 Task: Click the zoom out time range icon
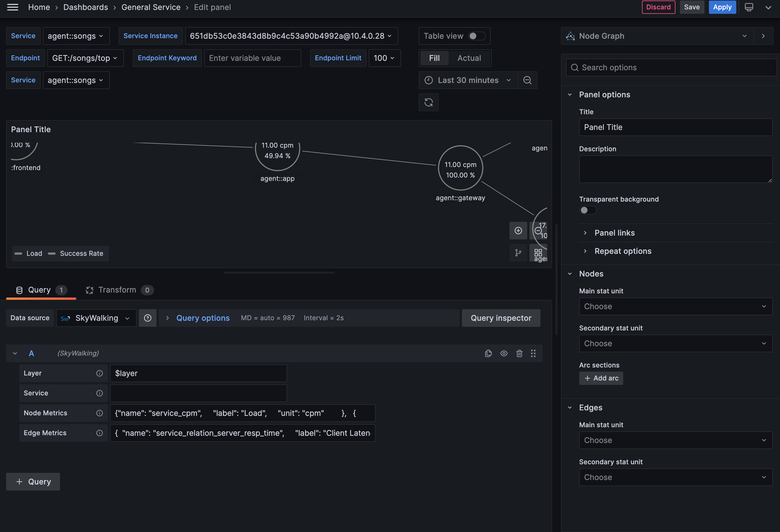click(527, 80)
